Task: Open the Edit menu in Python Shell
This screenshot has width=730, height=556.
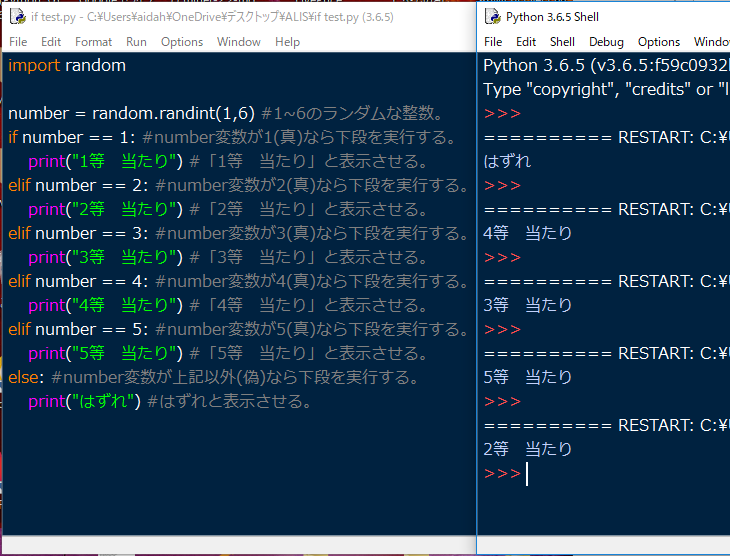Action: click(526, 42)
